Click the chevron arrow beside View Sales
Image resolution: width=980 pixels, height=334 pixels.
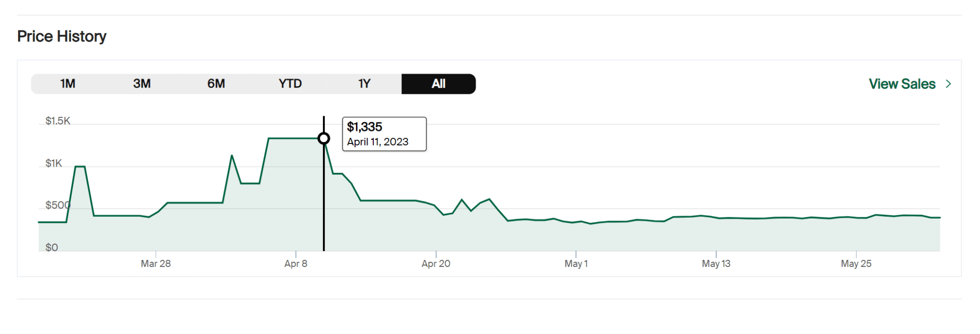948,84
